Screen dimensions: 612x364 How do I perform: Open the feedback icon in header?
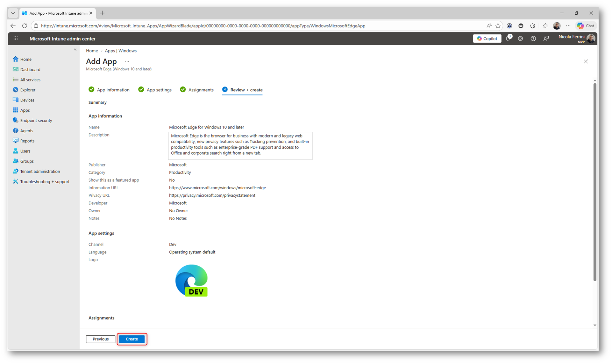coord(546,38)
